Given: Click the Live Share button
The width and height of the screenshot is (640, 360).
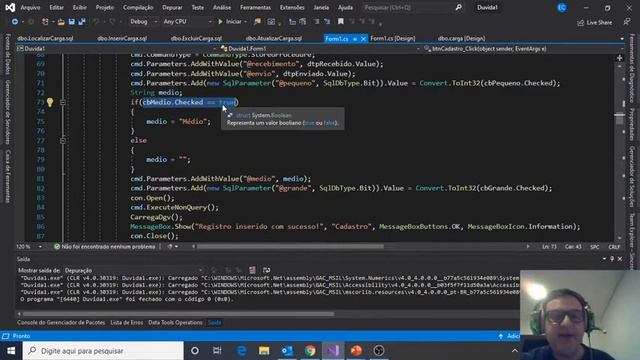Looking at the screenshot, I should coord(595,22).
